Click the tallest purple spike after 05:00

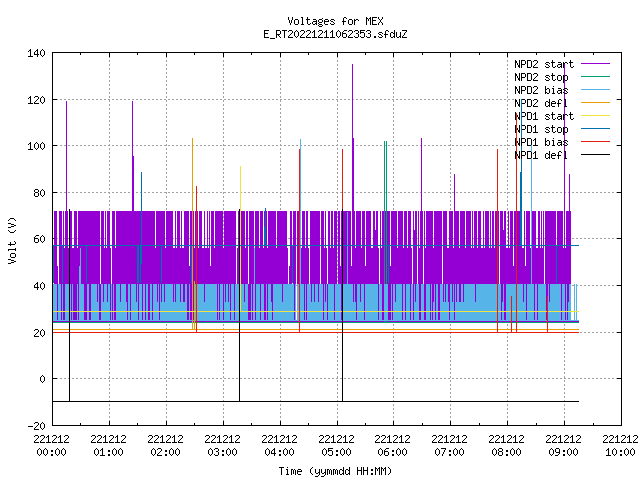point(353,137)
